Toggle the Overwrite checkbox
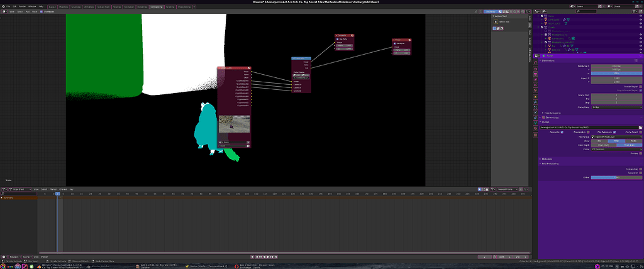This screenshot has height=269, width=644. 562,132
